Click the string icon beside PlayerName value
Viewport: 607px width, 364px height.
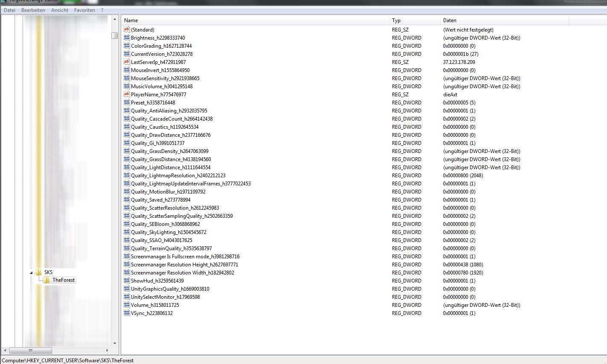[126, 94]
